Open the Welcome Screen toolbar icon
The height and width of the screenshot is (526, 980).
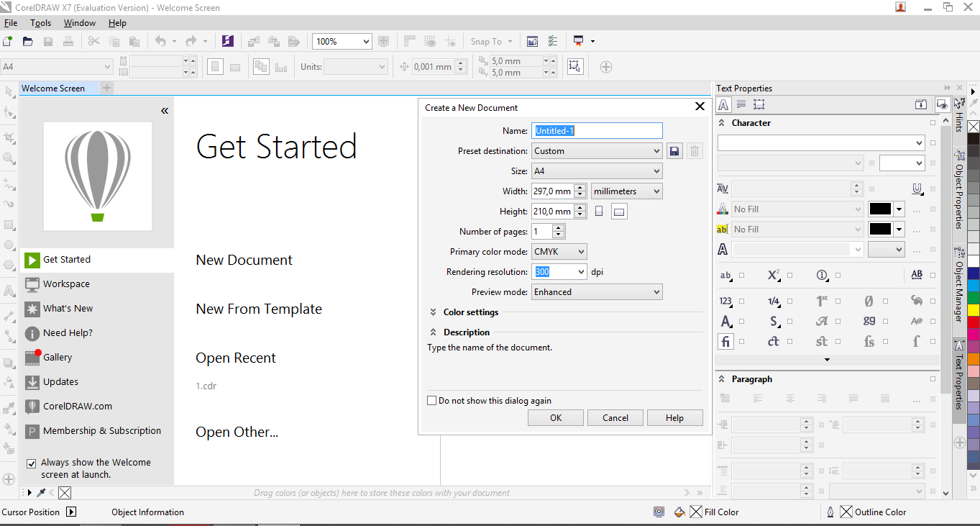pos(532,42)
